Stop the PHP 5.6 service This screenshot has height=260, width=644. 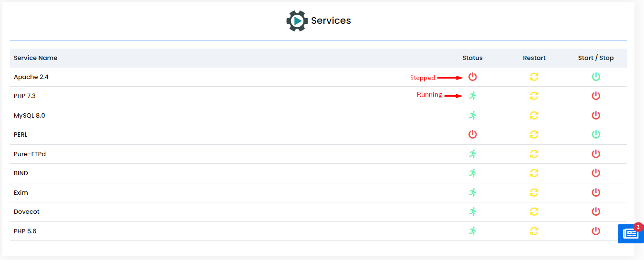click(596, 231)
